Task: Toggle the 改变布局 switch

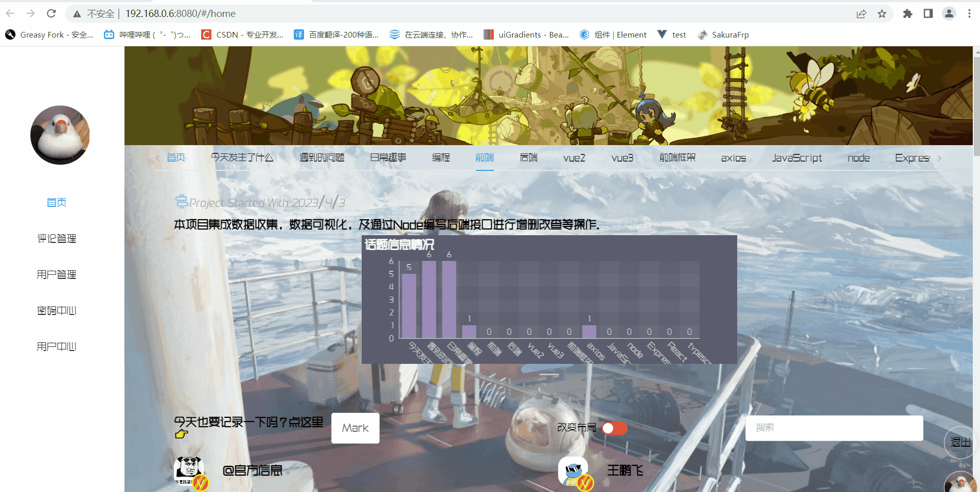Action: tap(615, 428)
